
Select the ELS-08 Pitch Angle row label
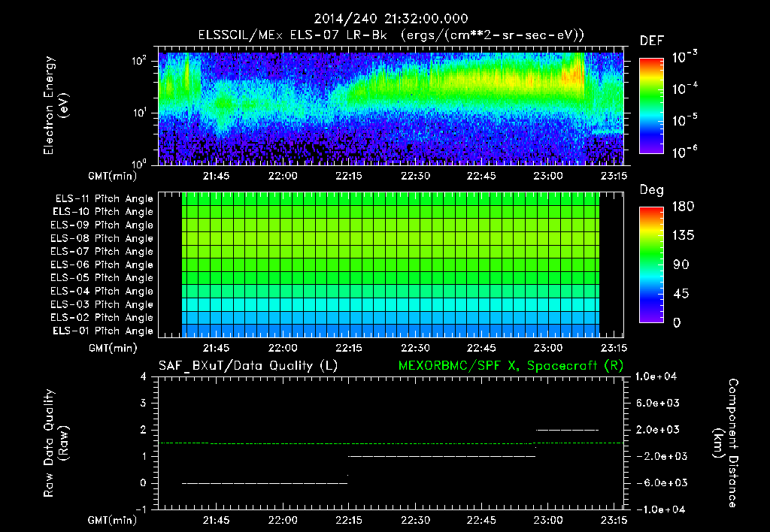102,238
